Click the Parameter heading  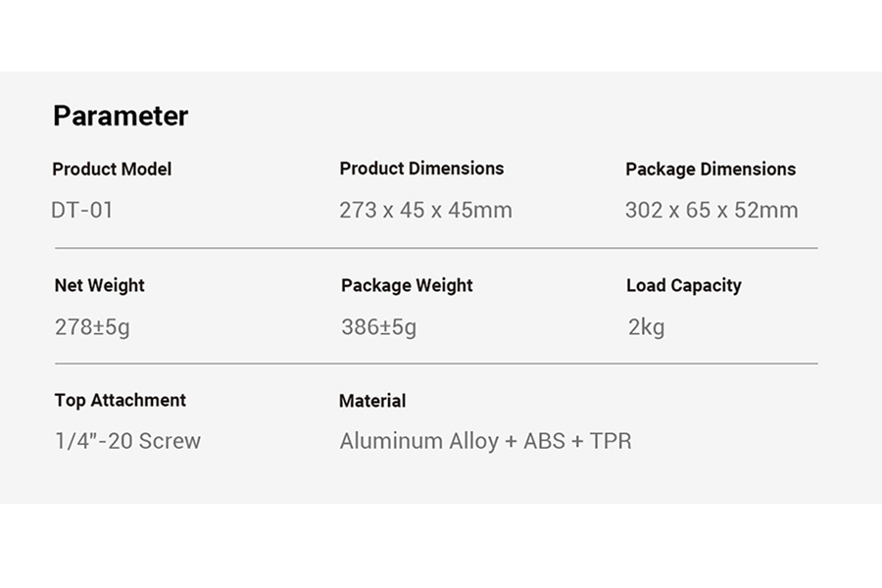[x=121, y=117]
